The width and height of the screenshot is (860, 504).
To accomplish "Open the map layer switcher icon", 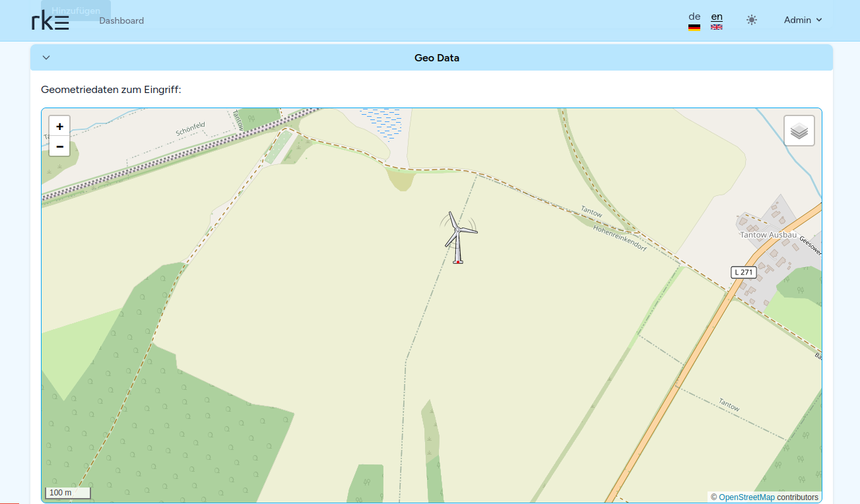I will [799, 130].
